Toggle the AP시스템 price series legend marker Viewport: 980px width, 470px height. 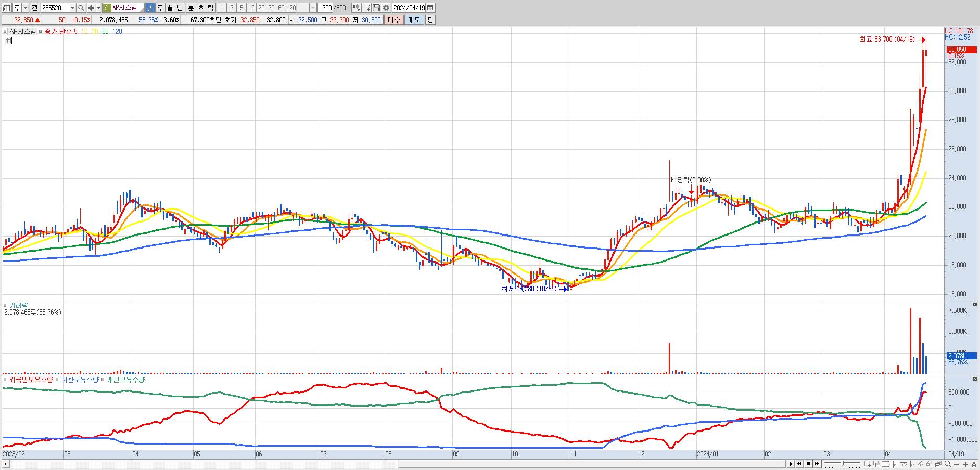pyautogui.click(x=6, y=31)
